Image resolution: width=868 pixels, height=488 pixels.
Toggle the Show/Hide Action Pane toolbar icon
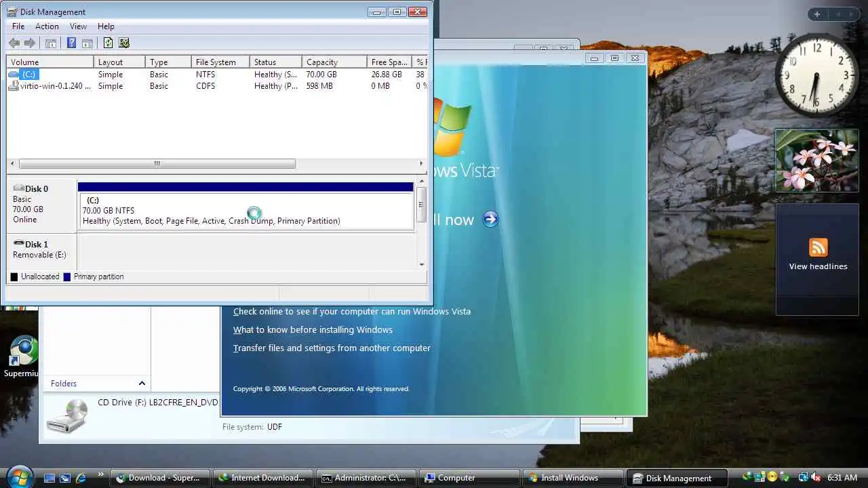pos(87,43)
